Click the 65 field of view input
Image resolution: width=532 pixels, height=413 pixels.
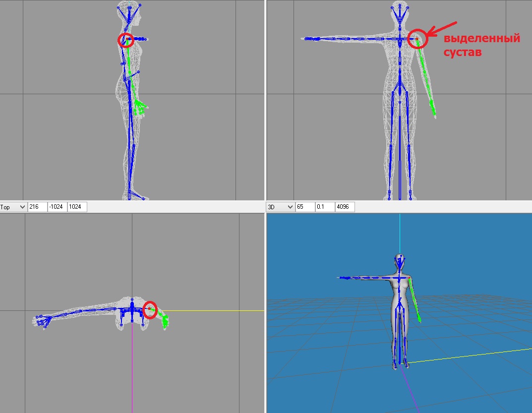[305, 207]
